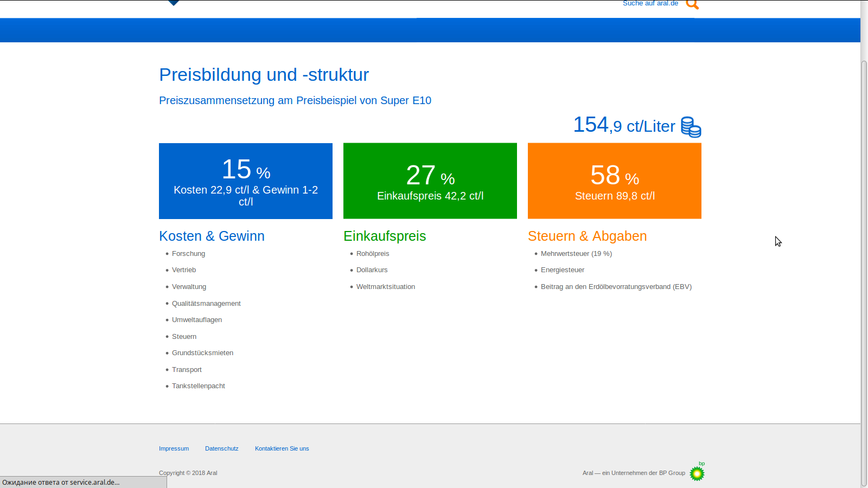
Task: Click the orange search magnifier icon
Action: [x=692, y=4]
